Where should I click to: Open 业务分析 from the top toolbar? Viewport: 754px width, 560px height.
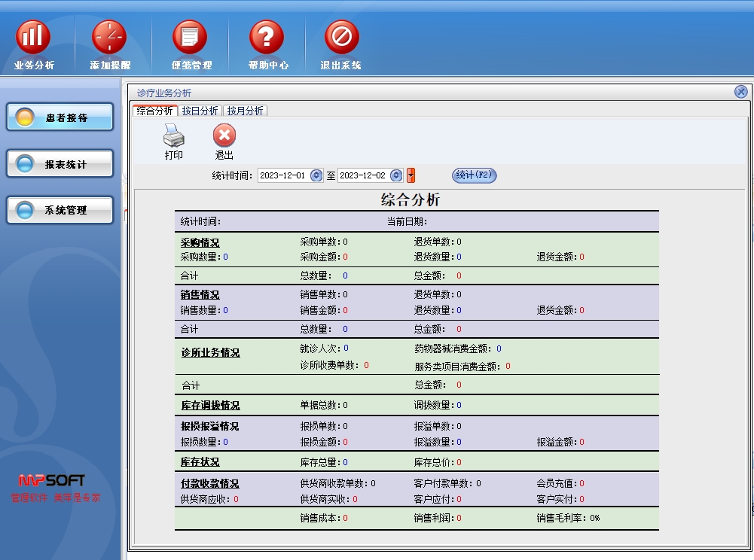pos(34,38)
